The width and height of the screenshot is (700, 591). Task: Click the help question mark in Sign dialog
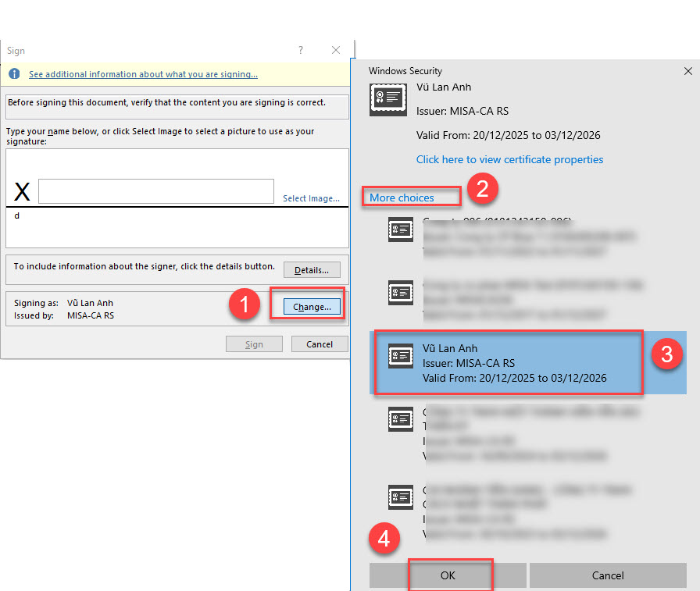click(x=301, y=50)
